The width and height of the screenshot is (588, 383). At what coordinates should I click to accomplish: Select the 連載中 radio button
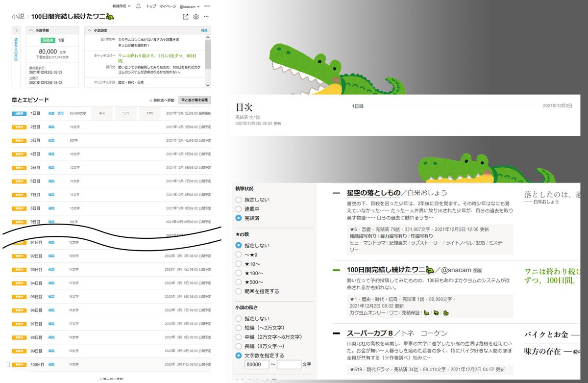(x=239, y=209)
